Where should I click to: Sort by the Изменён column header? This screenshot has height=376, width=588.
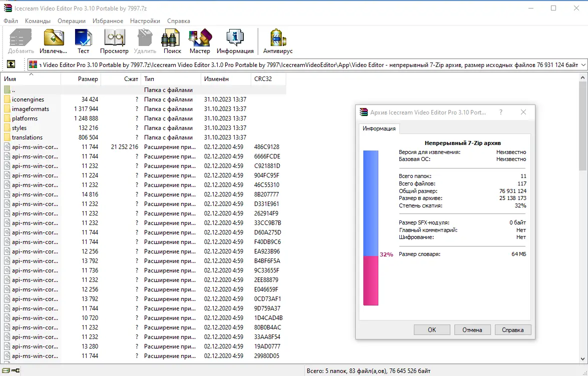pyautogui.click(x=226, y=78)
